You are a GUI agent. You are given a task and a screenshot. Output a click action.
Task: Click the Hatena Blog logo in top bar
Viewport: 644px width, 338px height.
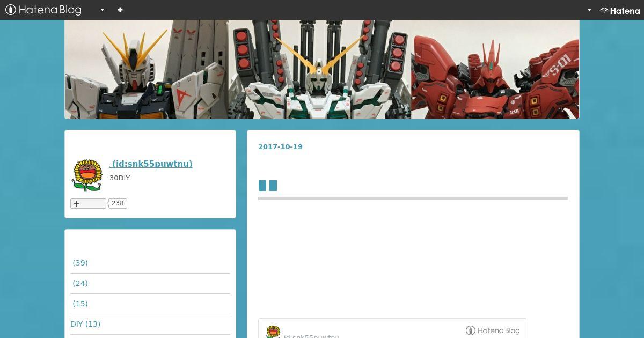(43, 10)
